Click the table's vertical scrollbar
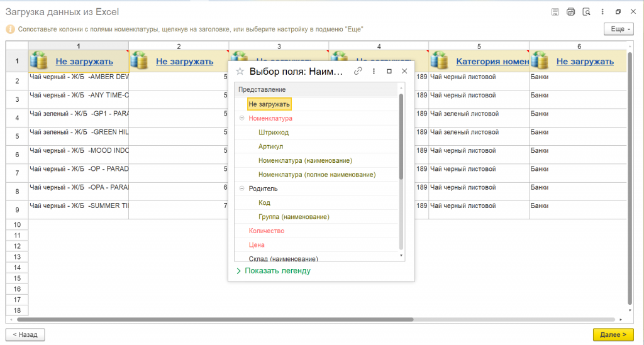644x345 pixels. (x=630, y=179)
